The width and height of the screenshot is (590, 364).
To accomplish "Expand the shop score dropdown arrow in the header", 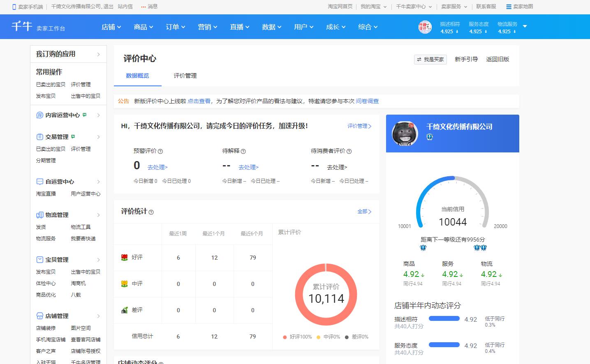I will [525, 26].
